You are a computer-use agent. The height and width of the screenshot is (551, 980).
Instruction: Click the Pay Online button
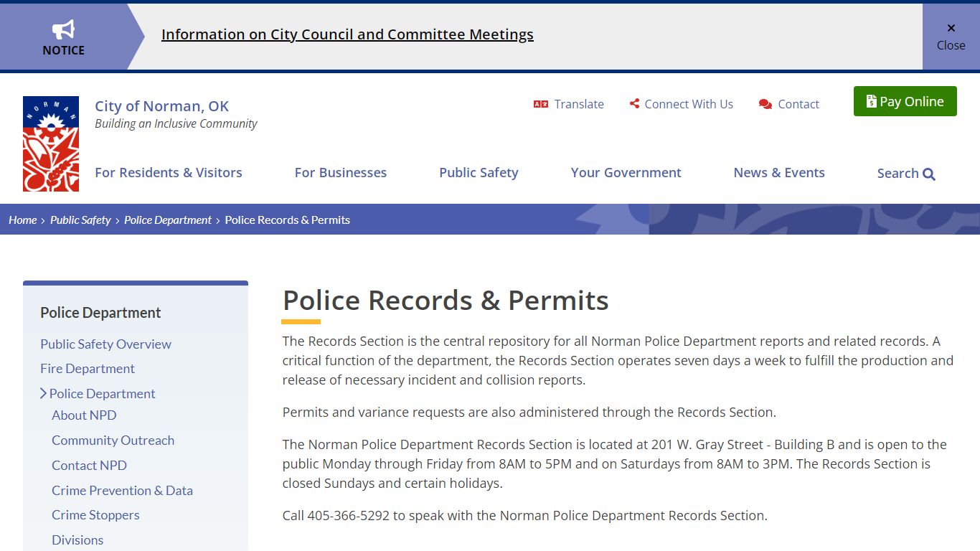[x=905, y=101]
